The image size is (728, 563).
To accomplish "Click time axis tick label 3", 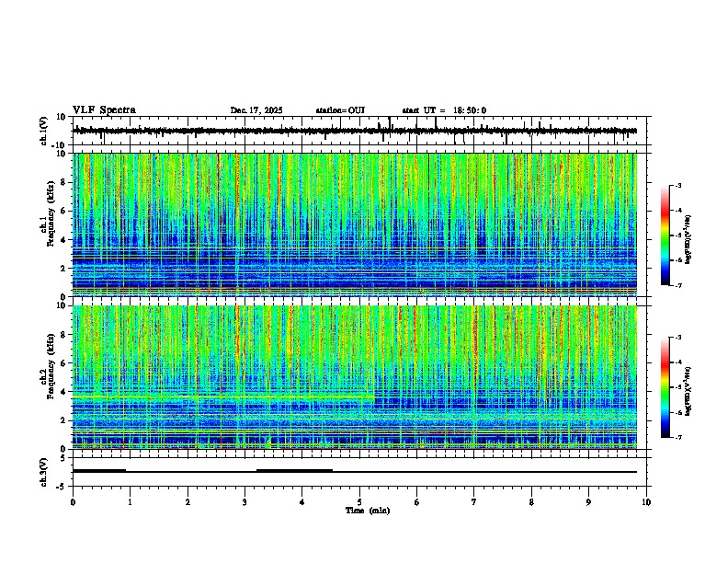I will [245, 502].
